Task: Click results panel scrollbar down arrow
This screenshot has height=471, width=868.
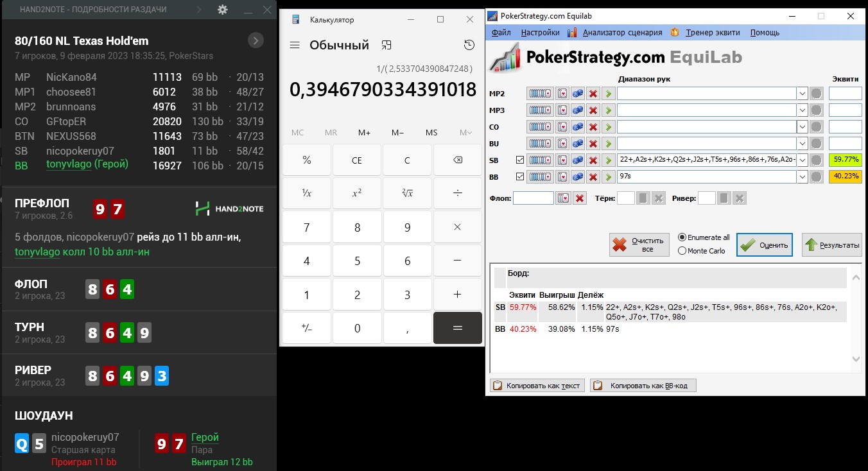Action: (x=856, y=359)
